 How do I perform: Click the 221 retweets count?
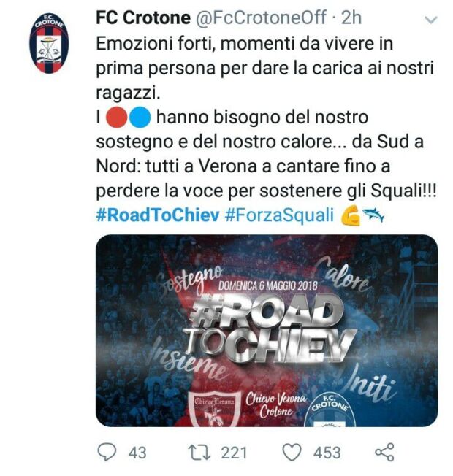tap(234, 453)
